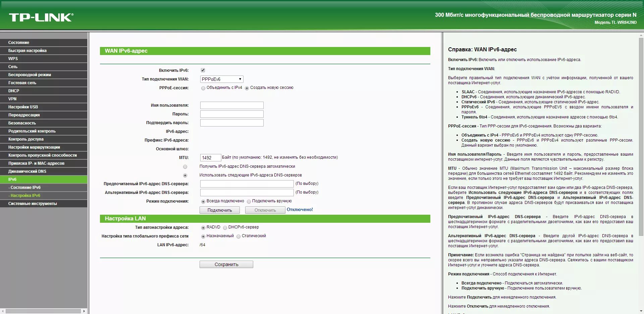Image resolution: width=644 pixels, height=314 pixels.
Task: Select Назначаемый global prefix type
Action: click(x=203, y=237)
